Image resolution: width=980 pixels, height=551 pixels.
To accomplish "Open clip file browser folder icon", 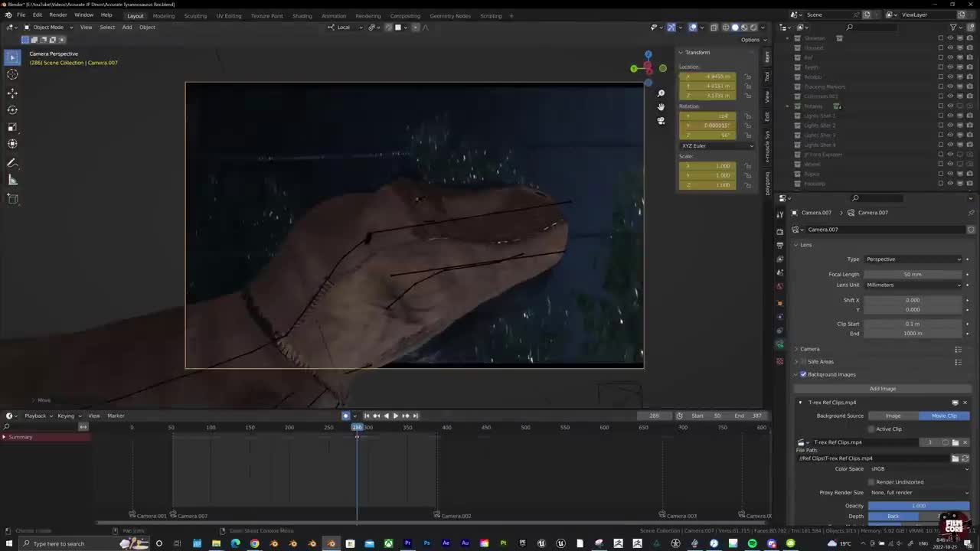I will pos(955,458).
